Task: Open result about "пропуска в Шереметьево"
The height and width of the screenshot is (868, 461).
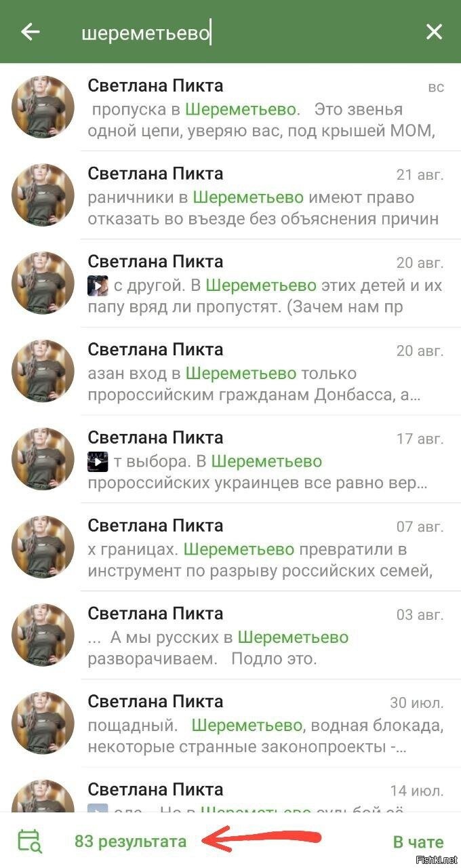Action: (230, 107)
